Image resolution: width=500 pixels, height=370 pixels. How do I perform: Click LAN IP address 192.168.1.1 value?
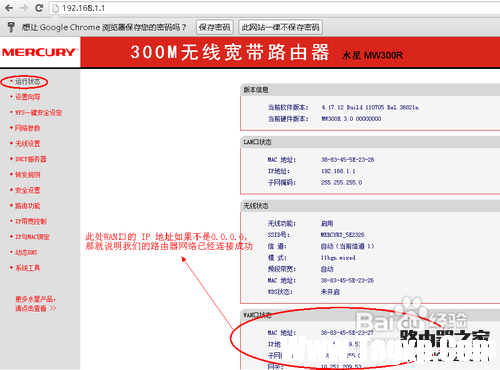[338, 171]
